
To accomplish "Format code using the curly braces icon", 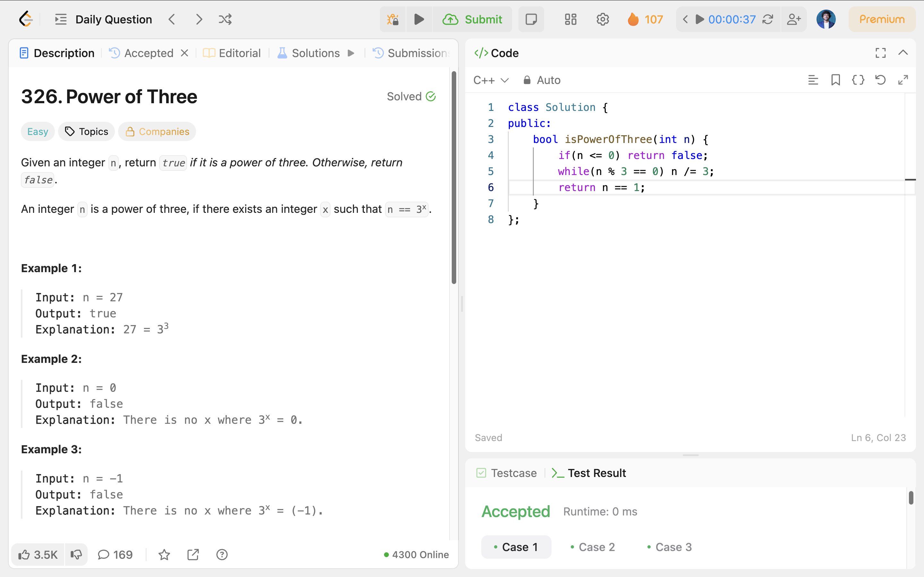I will 858,80.
